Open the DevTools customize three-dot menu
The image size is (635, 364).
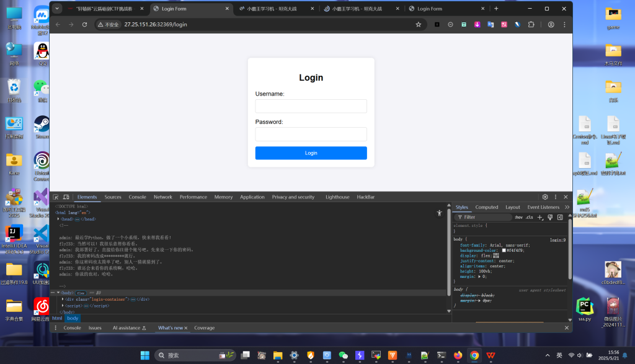[x=556, y=197]
